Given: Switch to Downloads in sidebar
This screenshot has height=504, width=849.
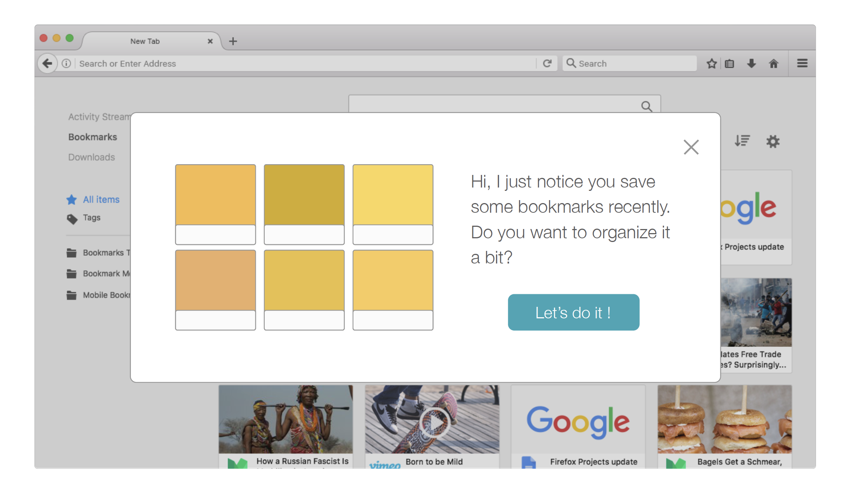Looking at the screenshot, I should (x=92, y=157).
